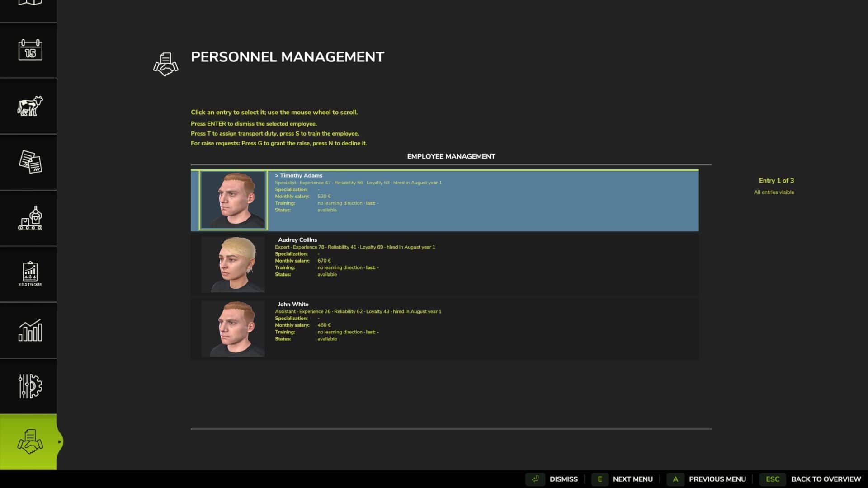Open the statistics bar chart sidebar page

point(30,330)
